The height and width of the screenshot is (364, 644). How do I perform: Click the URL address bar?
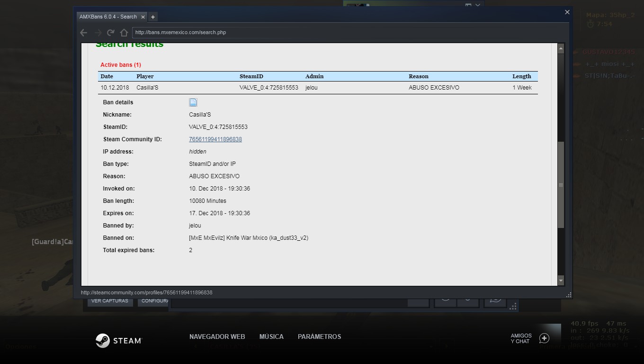tap(349, 33)
